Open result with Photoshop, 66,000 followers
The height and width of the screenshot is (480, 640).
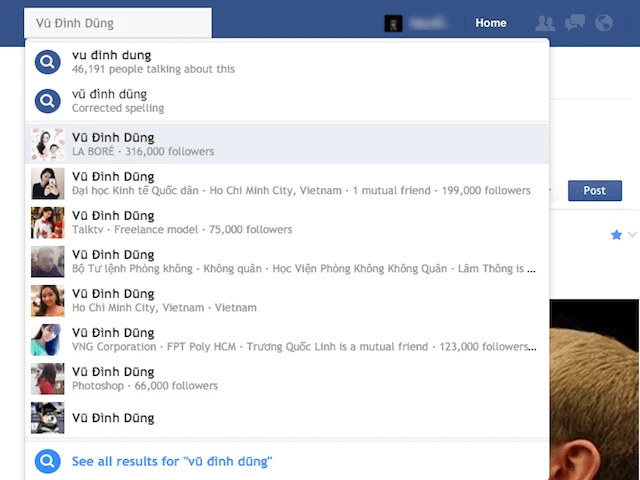click(x=287, y=379)
